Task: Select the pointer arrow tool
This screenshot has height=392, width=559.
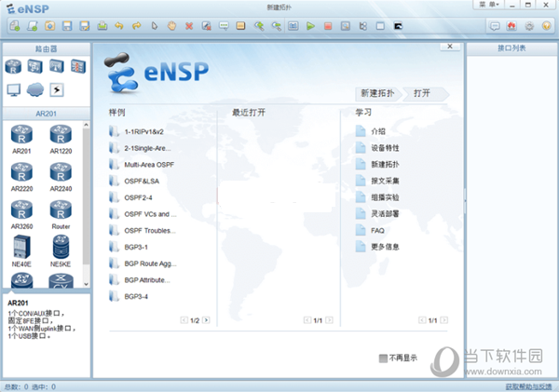Action: (155, 26)
